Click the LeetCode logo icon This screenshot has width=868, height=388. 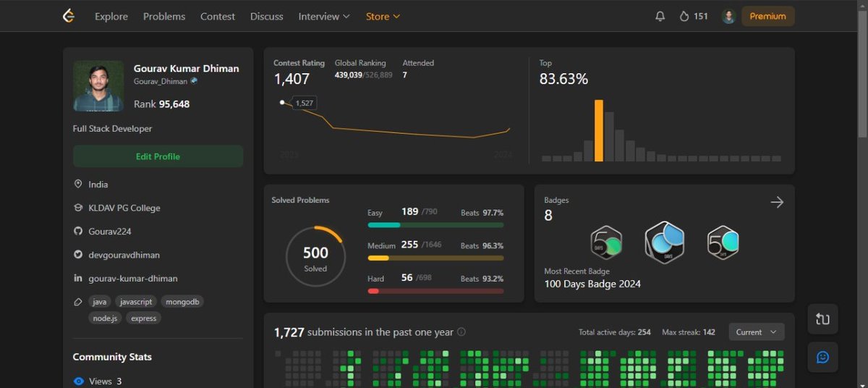[x=69, y=16]
